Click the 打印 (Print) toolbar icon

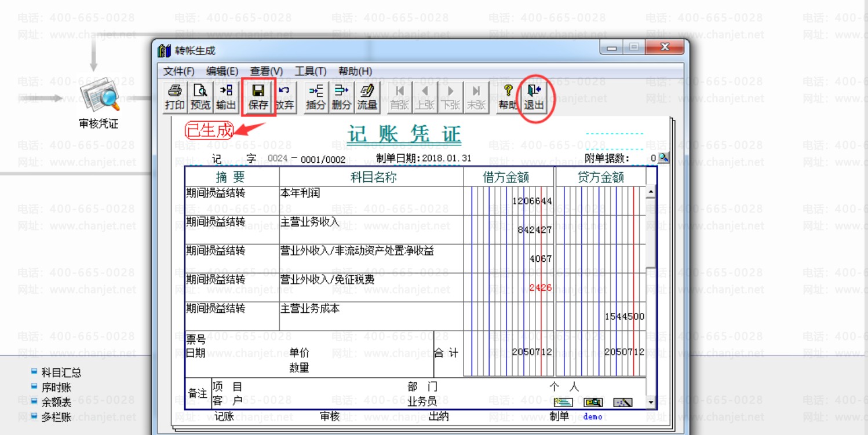coord(174,97)
